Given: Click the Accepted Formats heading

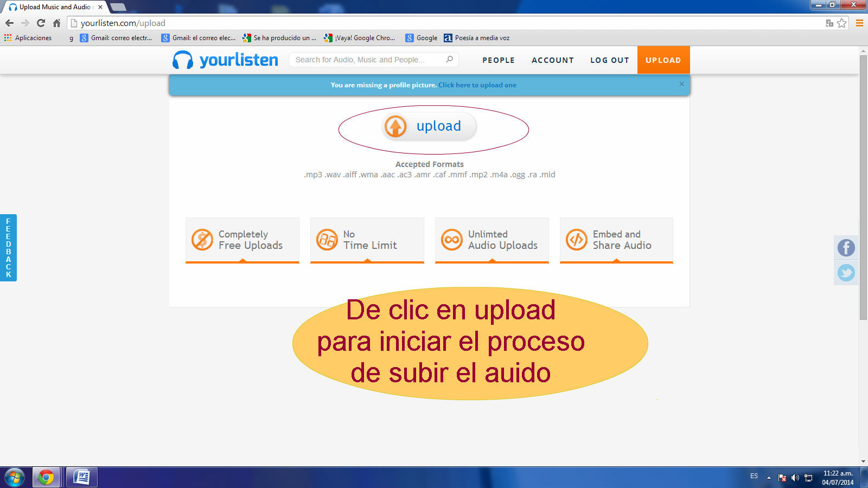Looking at the screenshot, I should click(430, 164).
